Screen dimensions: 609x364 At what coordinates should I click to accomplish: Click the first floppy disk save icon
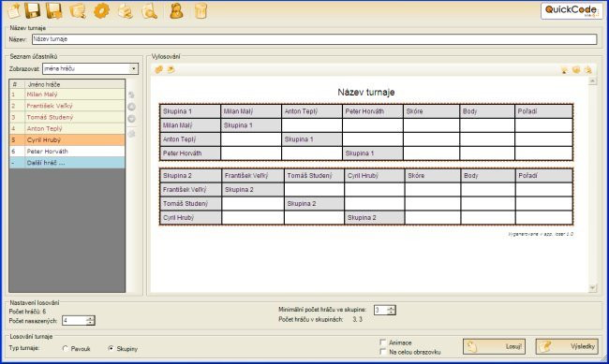pos(33,10)
